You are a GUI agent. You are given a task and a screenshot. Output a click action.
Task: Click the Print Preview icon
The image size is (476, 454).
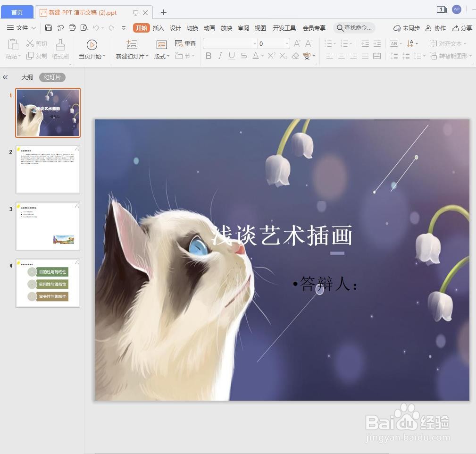click(x=84, y=28)
